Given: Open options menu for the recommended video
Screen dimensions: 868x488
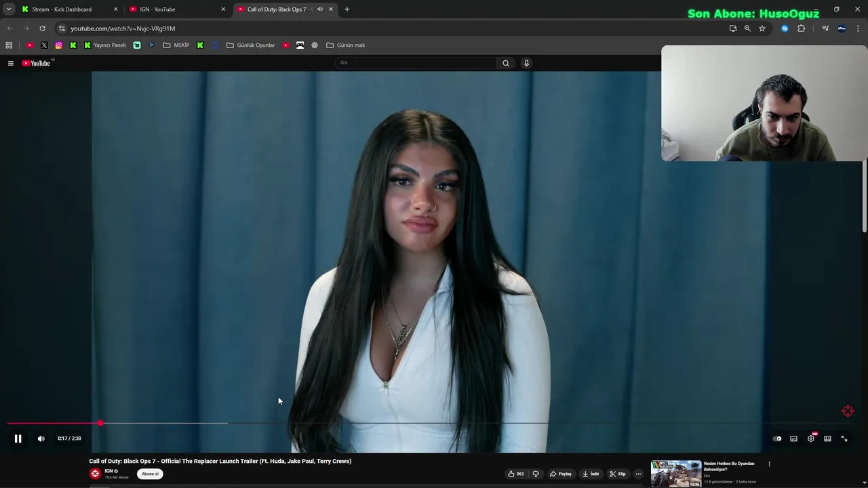Looking at the screenshot, I should (x=769, y=464).
